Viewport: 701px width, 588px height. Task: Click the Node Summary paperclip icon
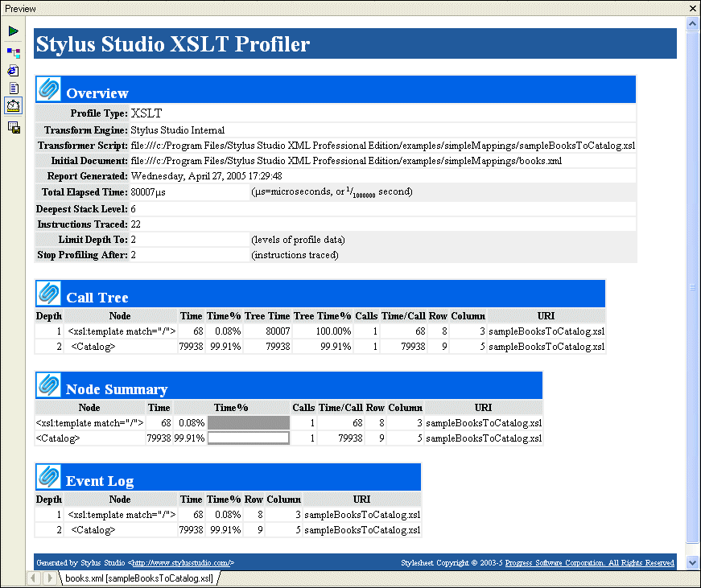pyautogui.click(x=50, y=385)
